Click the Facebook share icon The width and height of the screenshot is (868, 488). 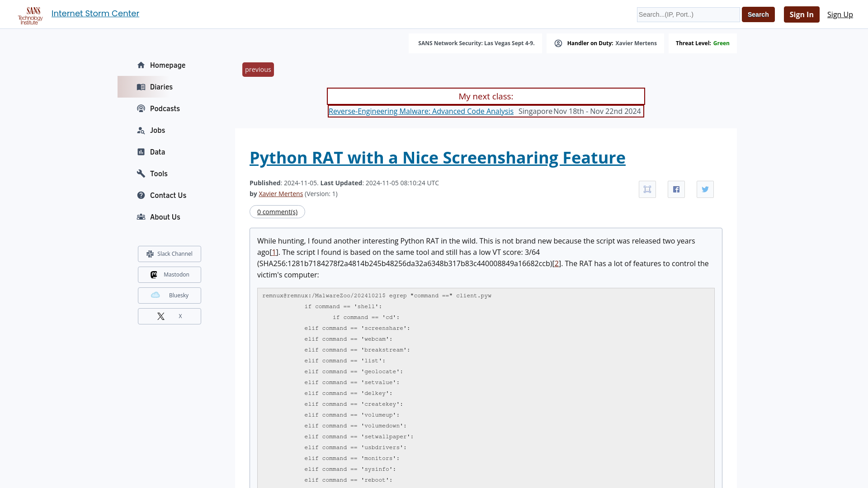point(676,189)
